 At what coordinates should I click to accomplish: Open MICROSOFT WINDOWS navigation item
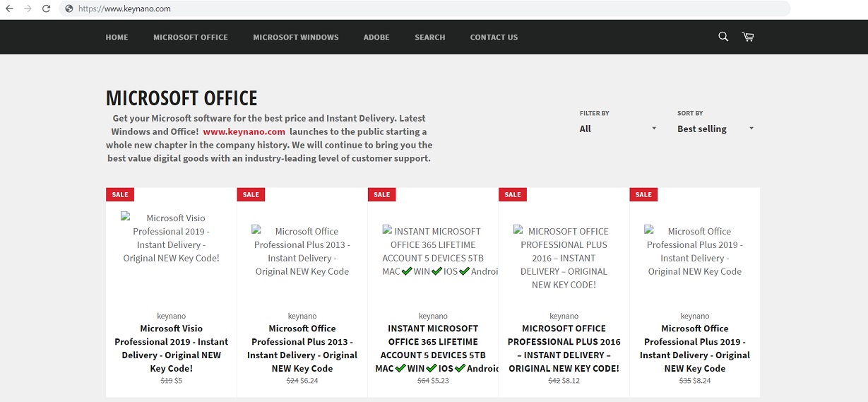pos(296,37)
